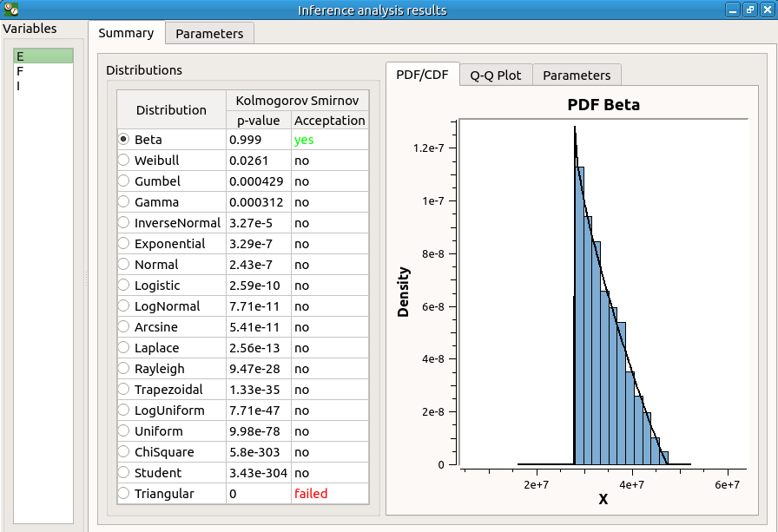
Task: Select the Triangular distribution radio button
Action: (x=123, y=494)
